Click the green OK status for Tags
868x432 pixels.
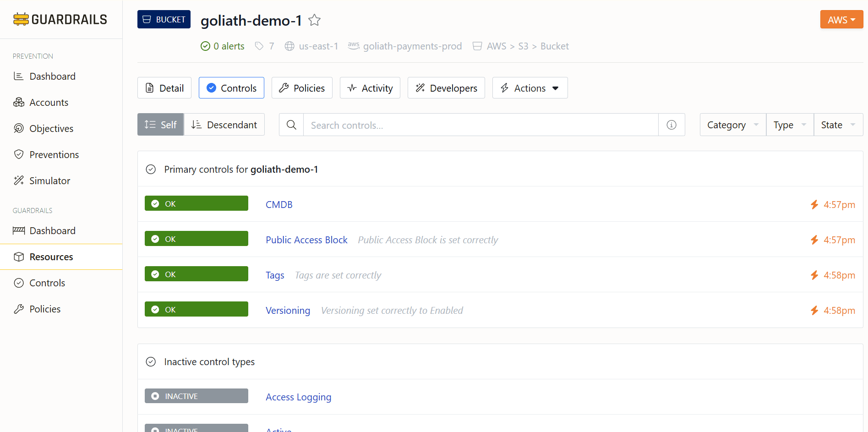click(197, 274)
